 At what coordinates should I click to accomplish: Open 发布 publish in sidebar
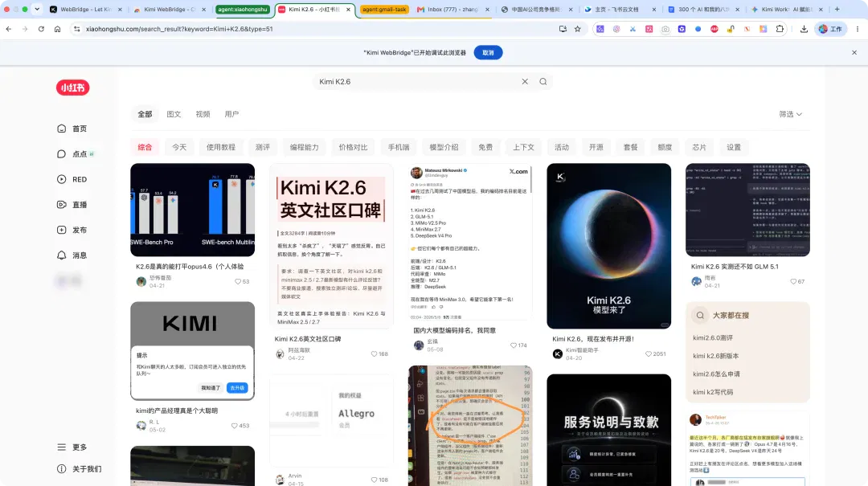point(72,230)
